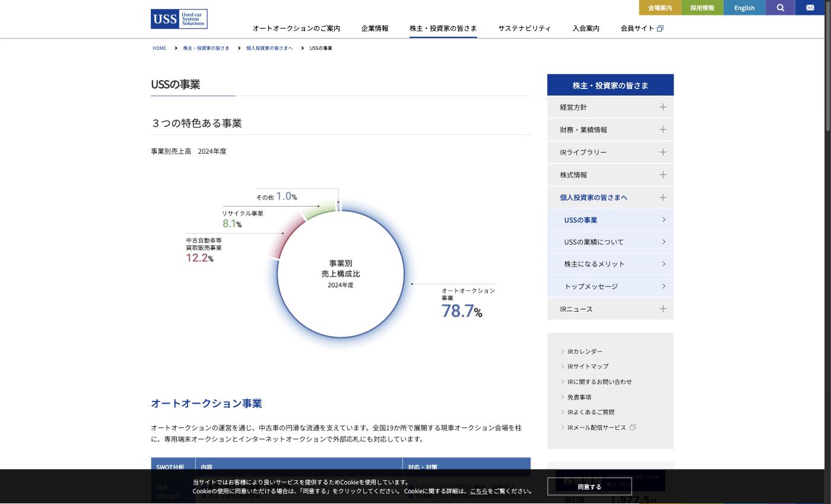Collapse the 個人投資家の皆さまへ section toggle
Viewport: 831px width, 504px height.
[x=663, y=197]
